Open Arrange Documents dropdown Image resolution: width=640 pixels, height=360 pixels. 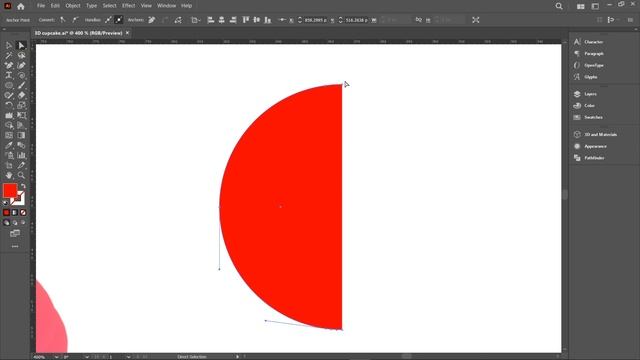580,6
